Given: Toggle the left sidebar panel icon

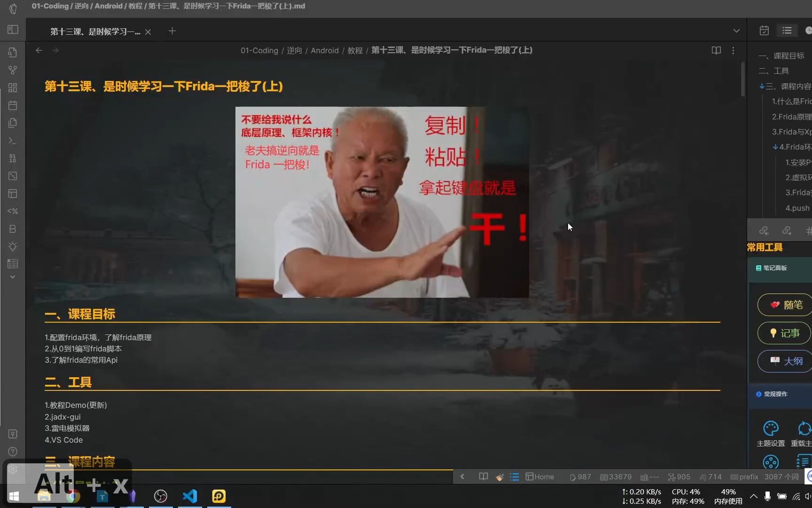Looking at the screenshot, I should (x=13, y=30).
